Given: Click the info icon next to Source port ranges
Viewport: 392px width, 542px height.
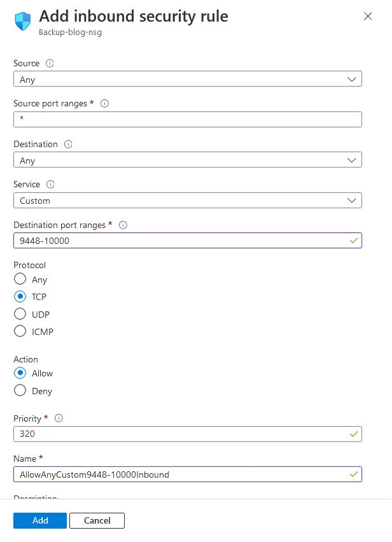Looking at the screenshot, I should (105, 103).
